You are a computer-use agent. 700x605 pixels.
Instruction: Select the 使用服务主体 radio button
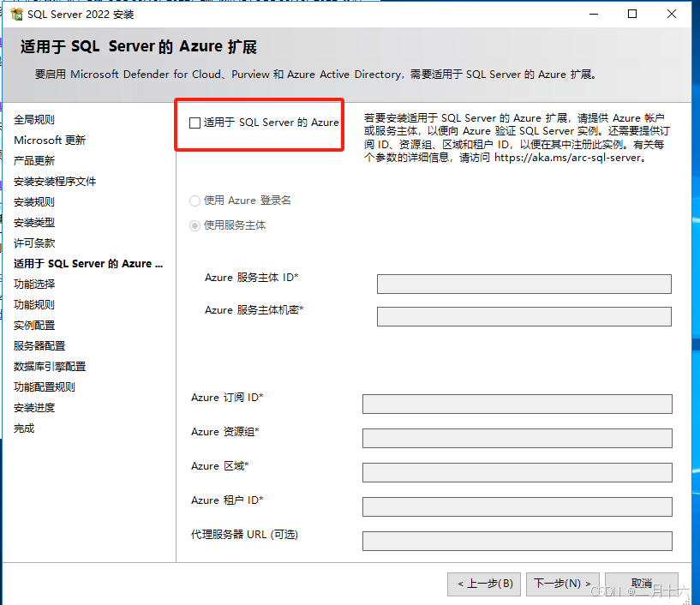tap(194, 225)
